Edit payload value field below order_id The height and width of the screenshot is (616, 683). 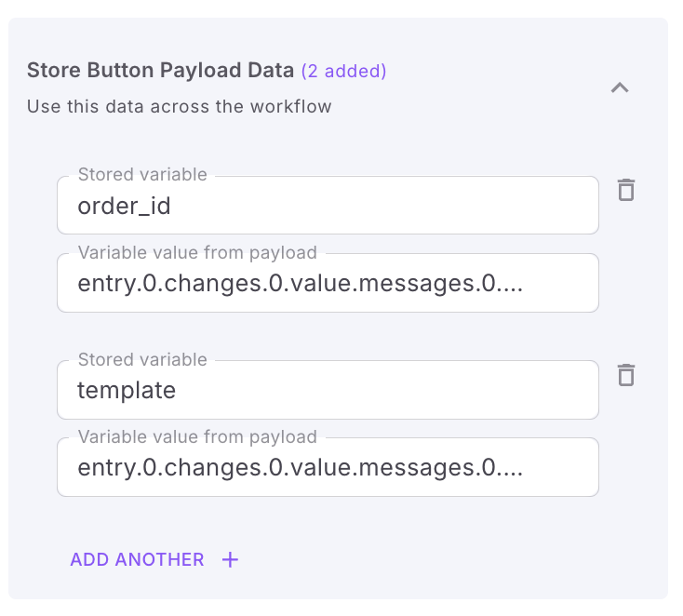[x=328, y=283]
